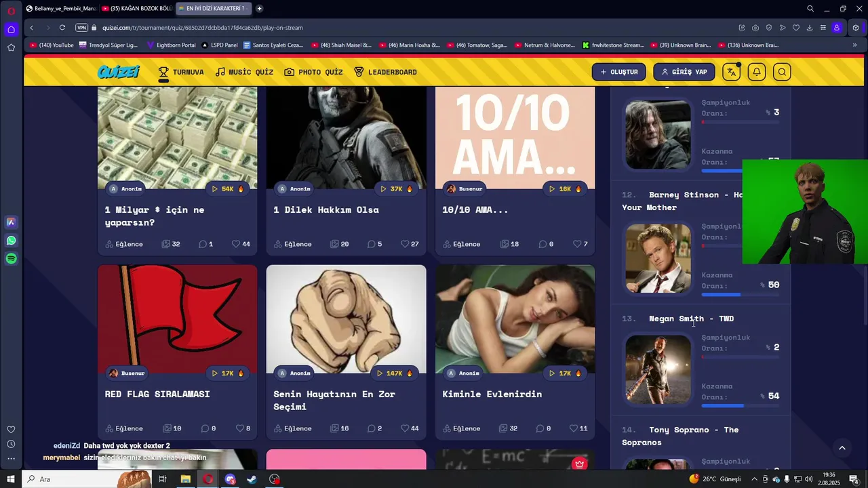Open the LSPD Panel bookmark
Viewport: 868px width, 488px height.
[x=220, y=45]
